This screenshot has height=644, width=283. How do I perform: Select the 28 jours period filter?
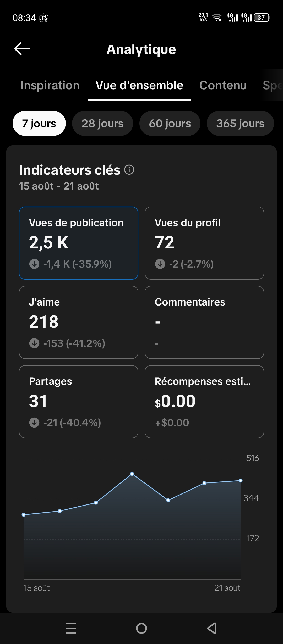click(x=102, y=123)
